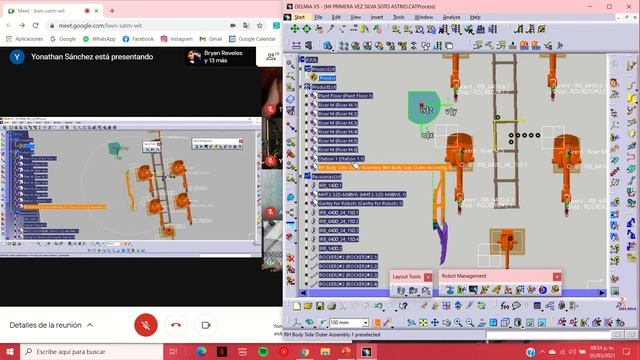Click the Chrome address bar URL
This screenshot has height=360, width=640.
coord(100,25)
